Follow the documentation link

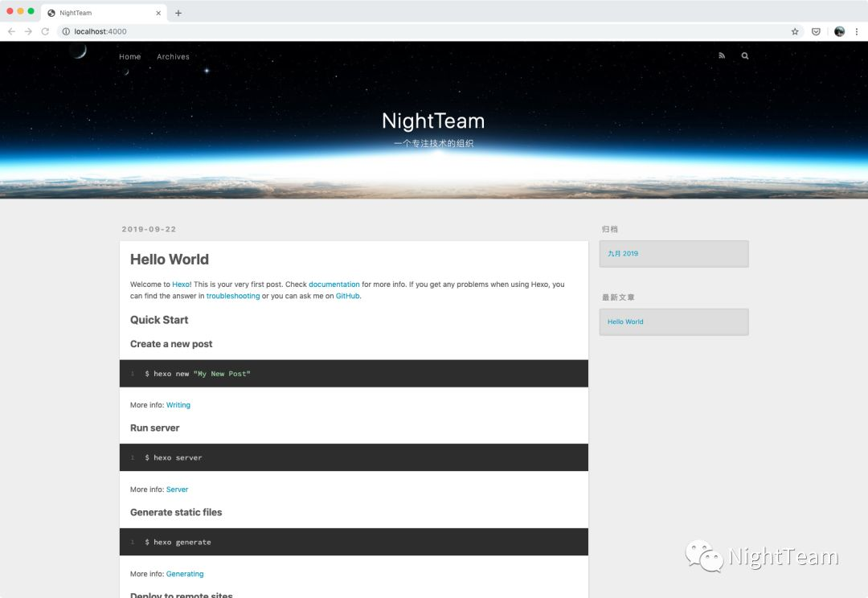[x=334, y=284]
